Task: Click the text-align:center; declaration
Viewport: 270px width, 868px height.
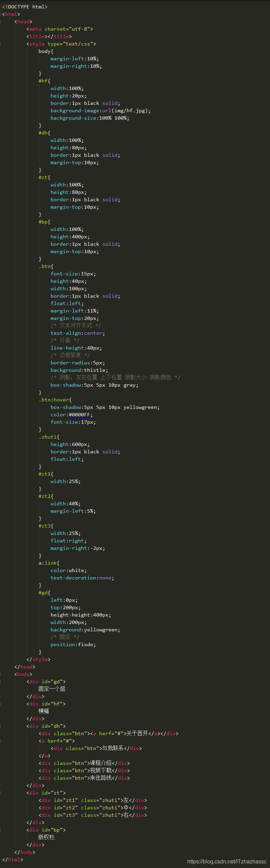Action: [78, 333]
